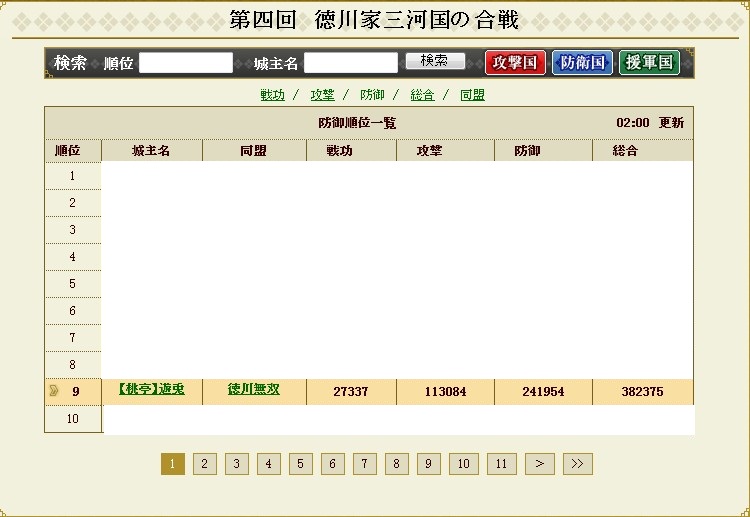The width and height of the screenshot is (750, 517).
Task: Go to page 10 in pagination
Action: click(464, 464)
